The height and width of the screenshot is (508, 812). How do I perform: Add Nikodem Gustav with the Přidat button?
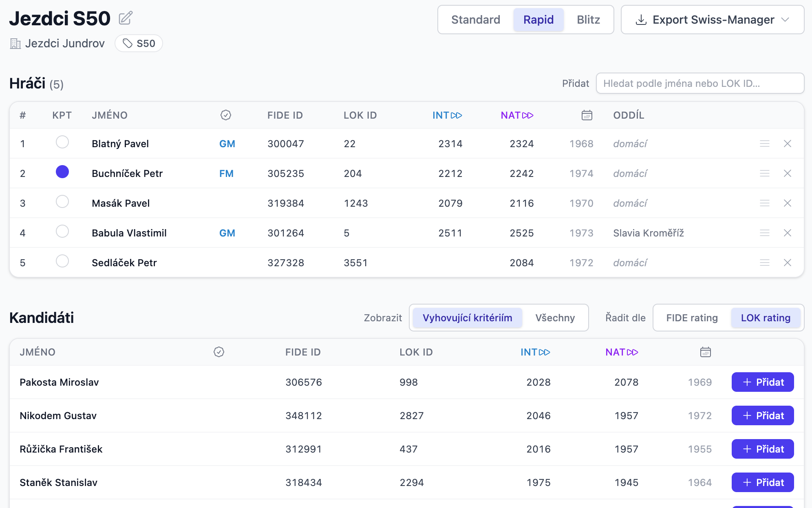pos(763,415)
